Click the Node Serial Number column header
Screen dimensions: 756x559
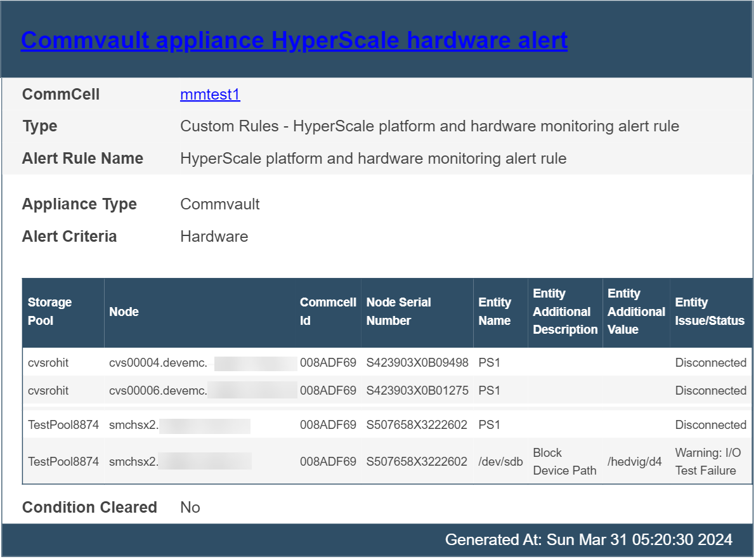[398, 312]
